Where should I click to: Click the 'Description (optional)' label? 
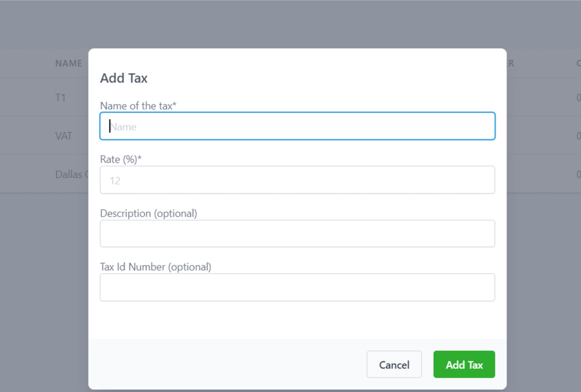[149, 213]
